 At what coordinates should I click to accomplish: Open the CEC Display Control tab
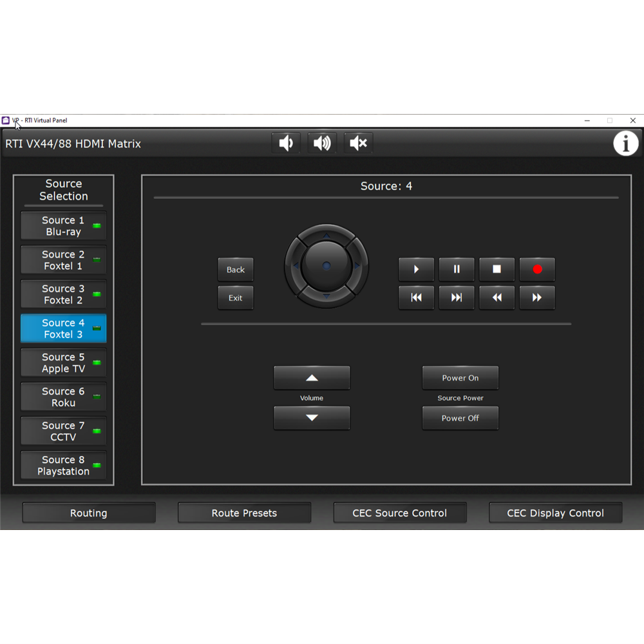[555, 513]
